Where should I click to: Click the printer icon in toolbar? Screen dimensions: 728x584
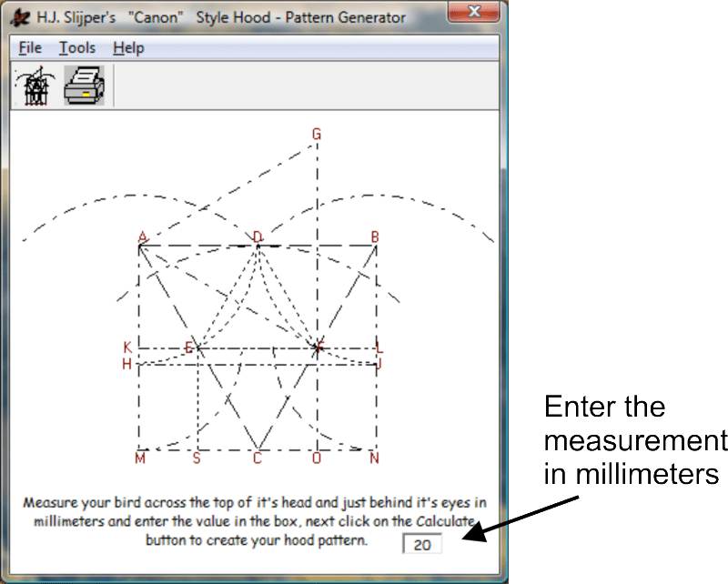click(84, 87)
